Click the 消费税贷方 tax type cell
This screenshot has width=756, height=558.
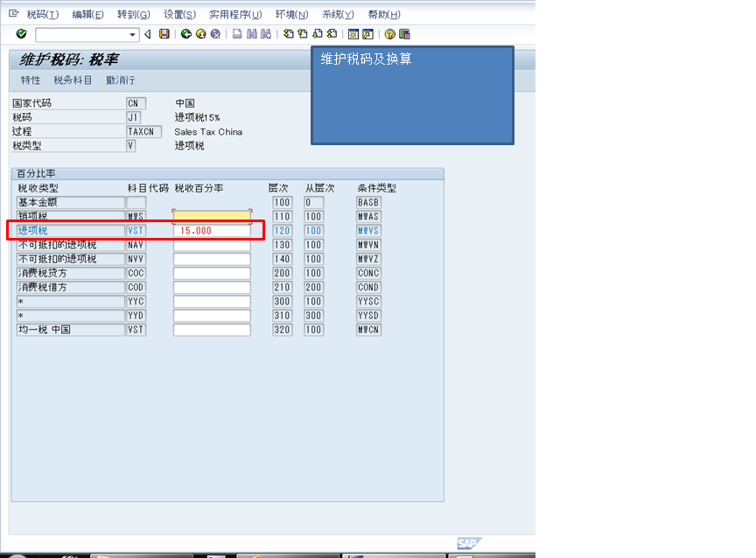70,273
